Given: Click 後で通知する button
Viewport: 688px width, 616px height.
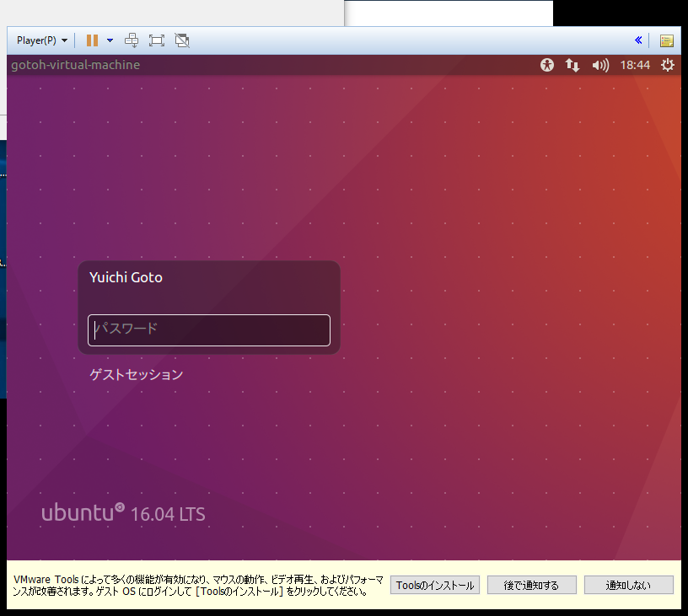Looking at the screenshot, I should 532,586.
